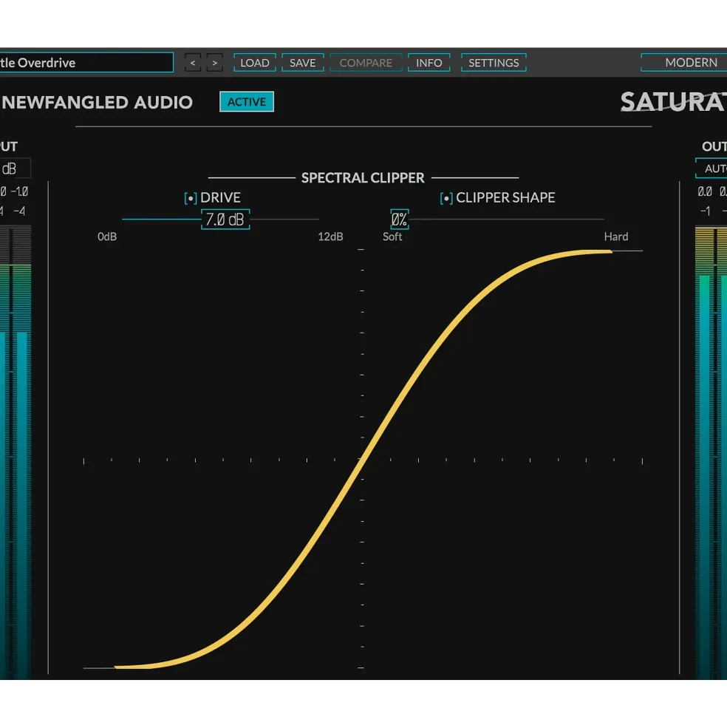Toggle the CLIPPER SHAPE link bracket icon
This screenshot has height=728, width=727.
(x=446, y=198)
